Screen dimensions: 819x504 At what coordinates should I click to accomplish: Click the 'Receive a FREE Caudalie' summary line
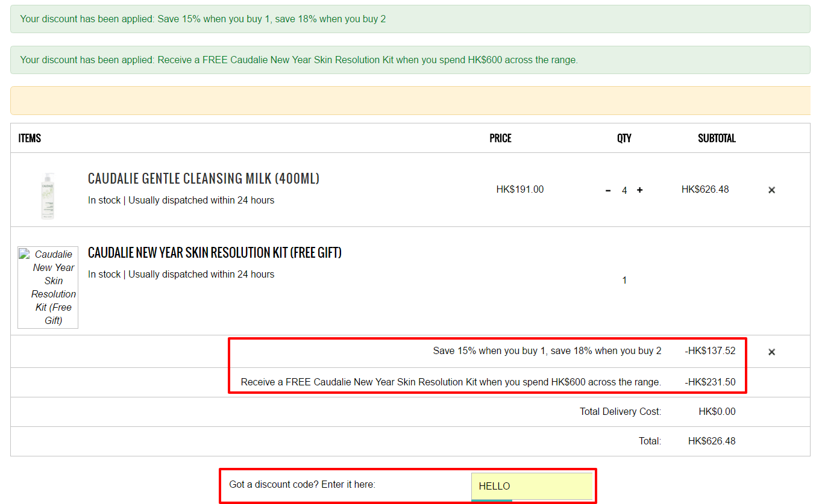click(x=451, y=382)
